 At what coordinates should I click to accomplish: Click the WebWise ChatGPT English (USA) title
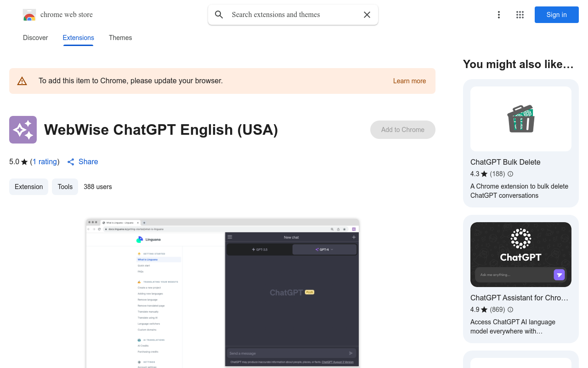coord(161,130)
